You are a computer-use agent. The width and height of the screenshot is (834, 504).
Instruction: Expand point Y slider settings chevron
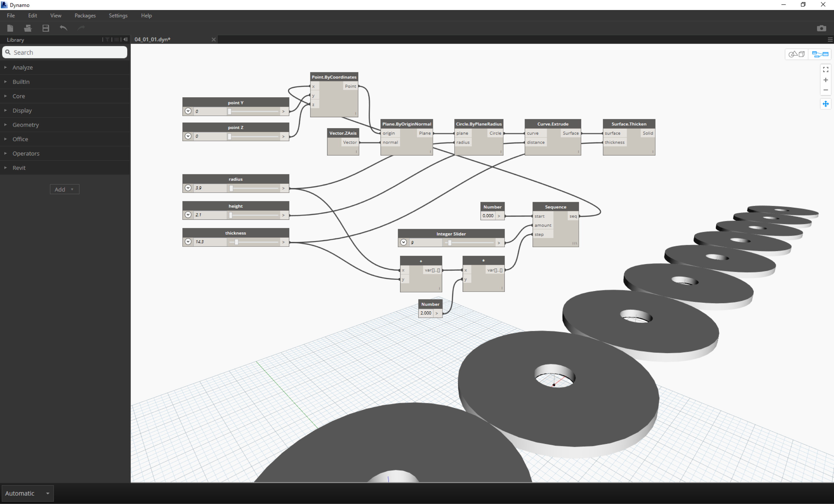click(188, 111)
